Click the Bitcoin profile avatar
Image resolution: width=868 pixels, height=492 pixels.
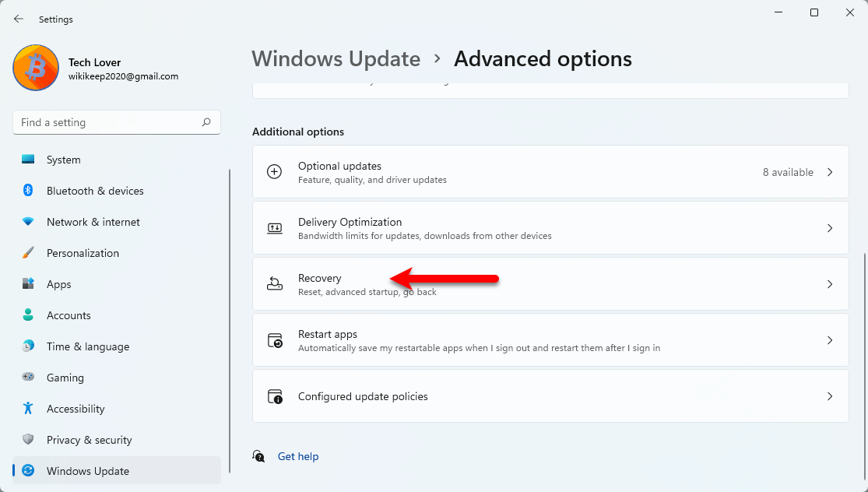pos(36,68)
